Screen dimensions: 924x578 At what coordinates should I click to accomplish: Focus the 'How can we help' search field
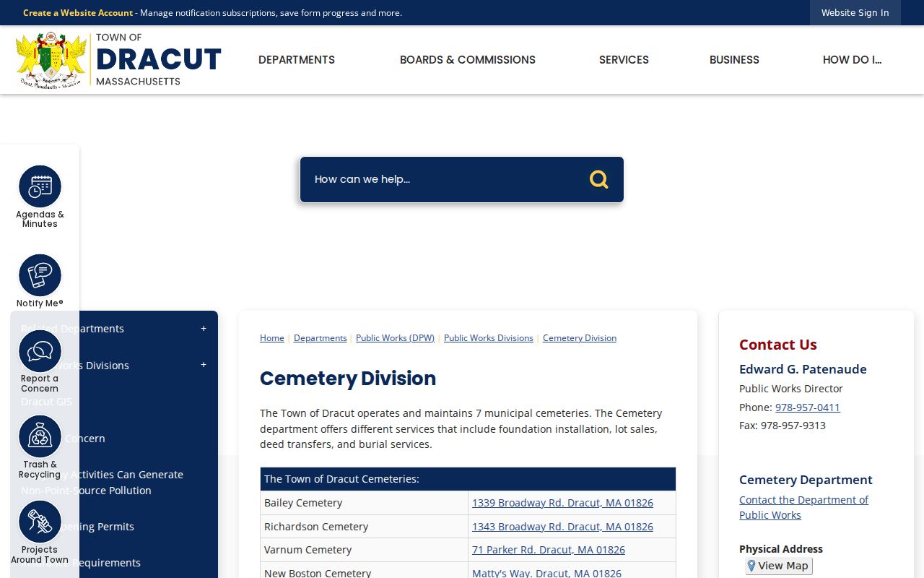[x=444, y=179]
